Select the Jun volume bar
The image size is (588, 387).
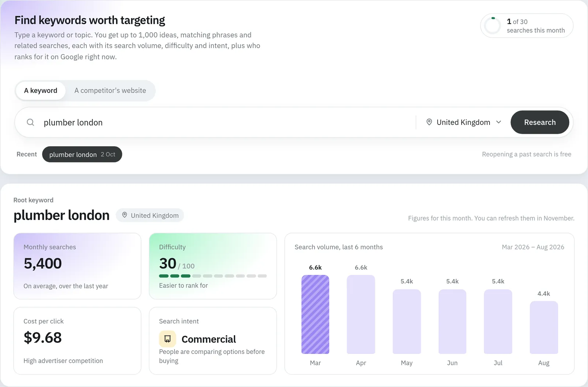(452, 322)
